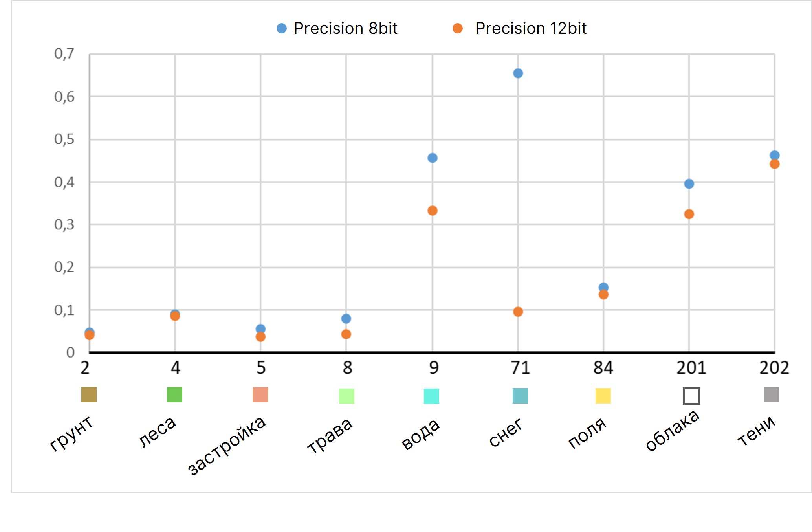Click the blue Precision 8bit legend marker
Screen dimensions: 812x532
(x=282, y=28)
